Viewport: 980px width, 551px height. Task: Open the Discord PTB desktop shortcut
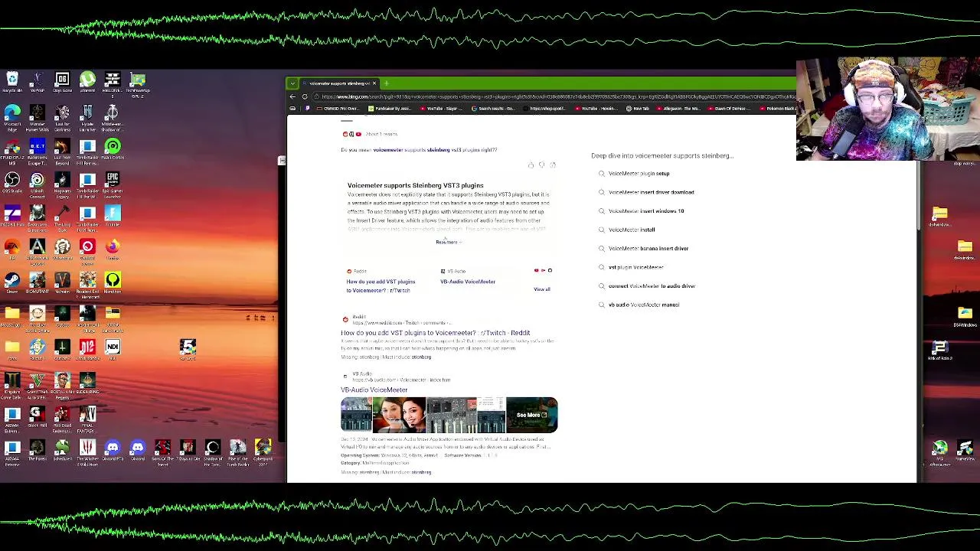[113, 448]
